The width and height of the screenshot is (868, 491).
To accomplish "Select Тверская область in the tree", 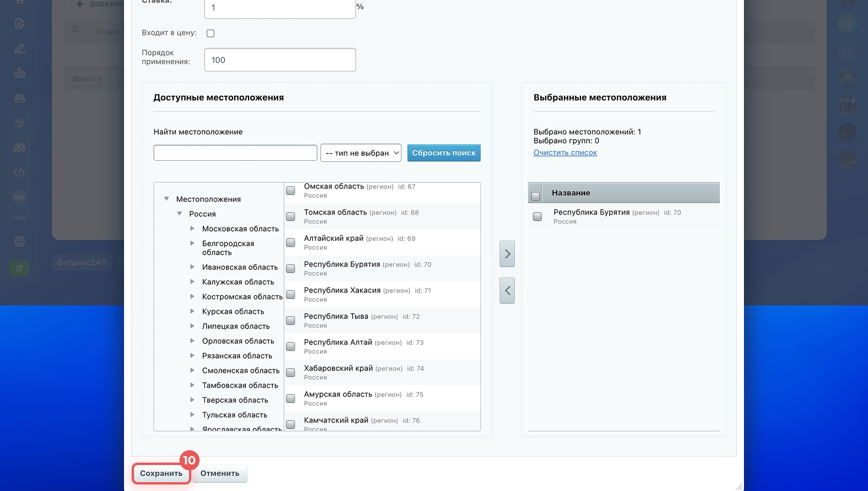I will tap(235, 400).
